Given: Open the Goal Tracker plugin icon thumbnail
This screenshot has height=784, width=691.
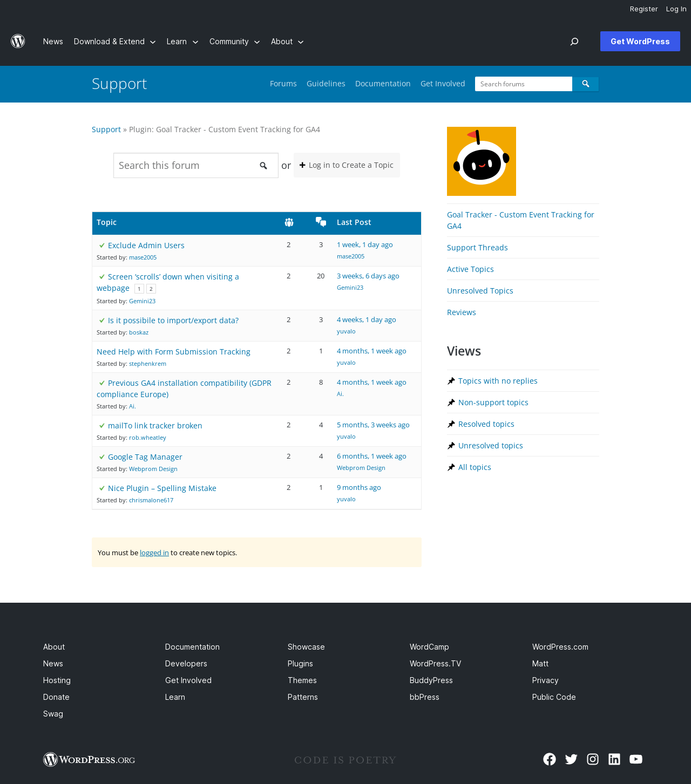Looking at the screenshot, I should tap(482, 161).
